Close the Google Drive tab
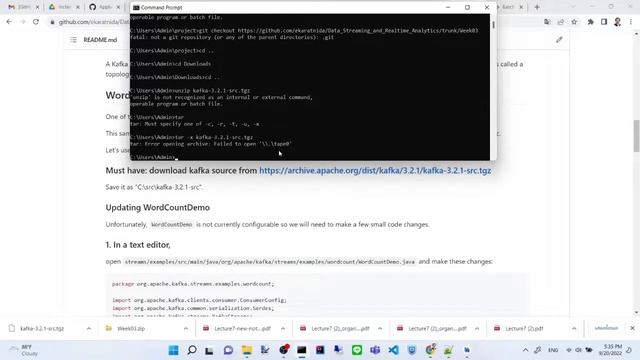 coord(78,7)
